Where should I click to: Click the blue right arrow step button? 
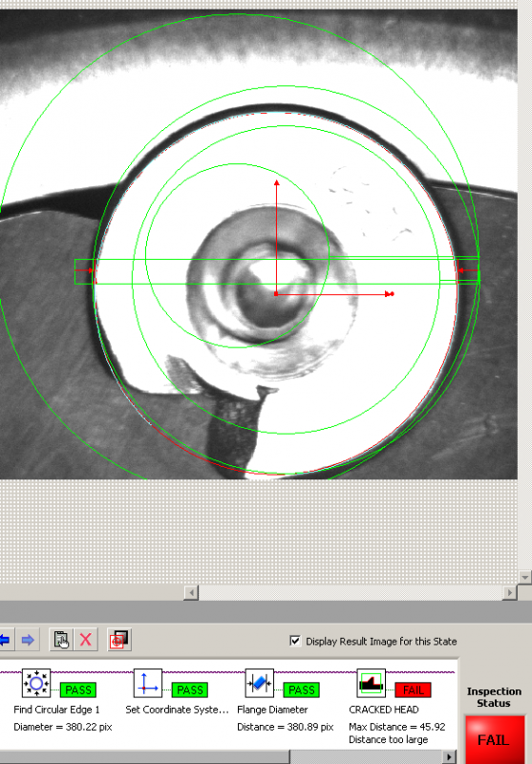[x=28, y=639]
